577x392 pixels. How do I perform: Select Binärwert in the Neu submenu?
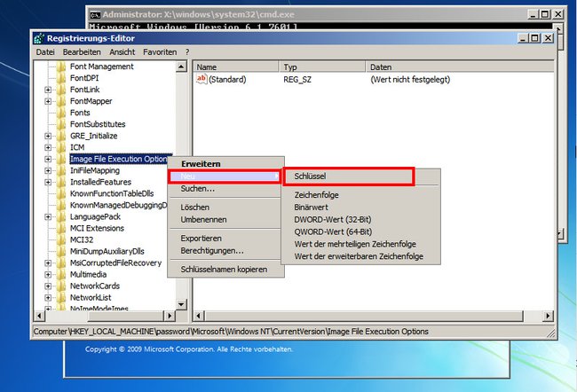pos(360,208)
